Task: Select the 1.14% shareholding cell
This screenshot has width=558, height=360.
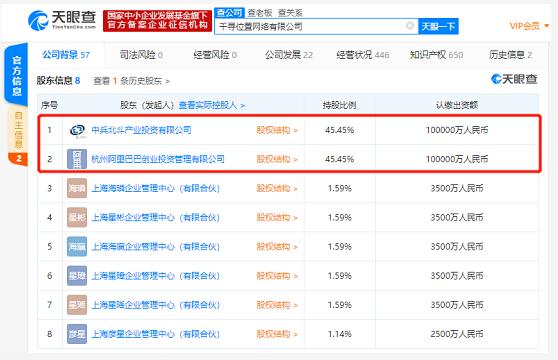Action: pos(339,334)
